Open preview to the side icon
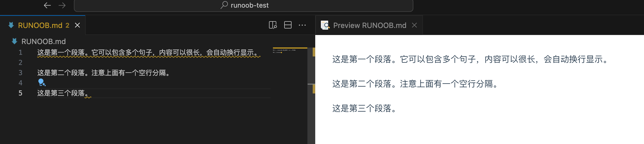The width and height of the screenshot is (644, 144). pyautogui.click(x=273, y=25)
